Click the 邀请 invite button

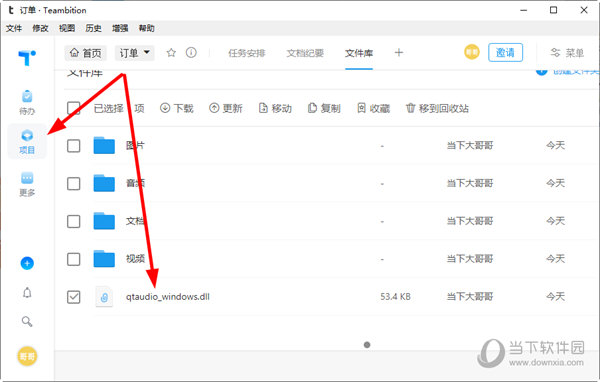[505, 52]
